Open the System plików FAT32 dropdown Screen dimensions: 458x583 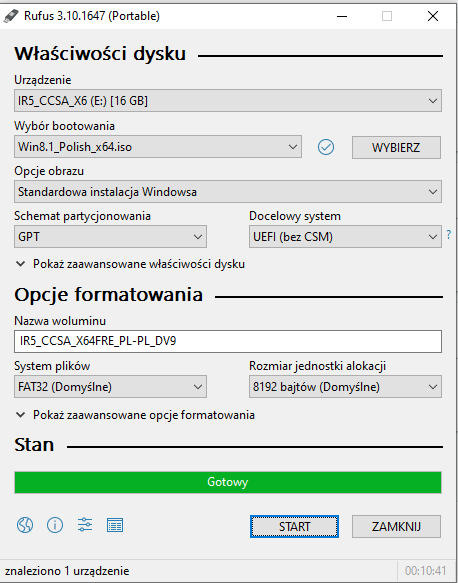[110, 387]
